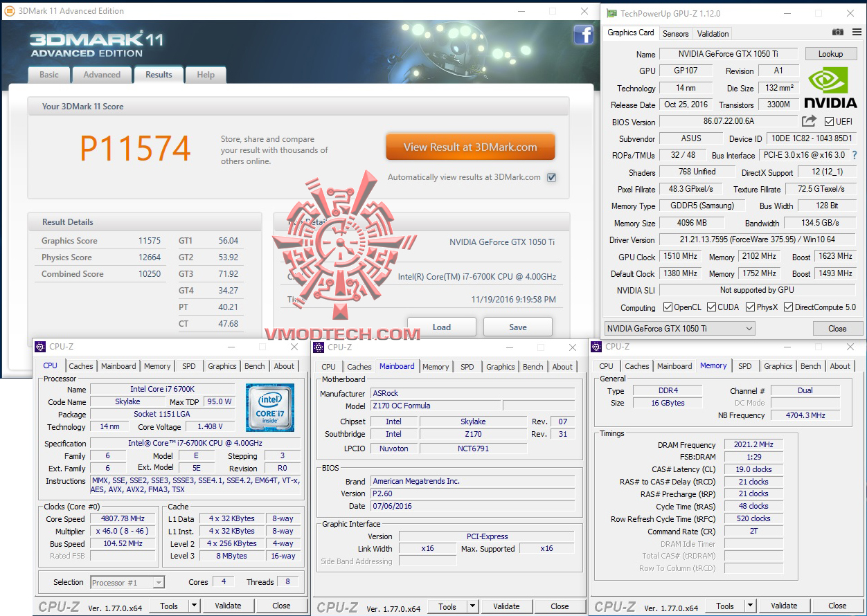Expand Tools dropdown arrow in left CPU-Z
867x616 pixels.
tap(193, 606)
